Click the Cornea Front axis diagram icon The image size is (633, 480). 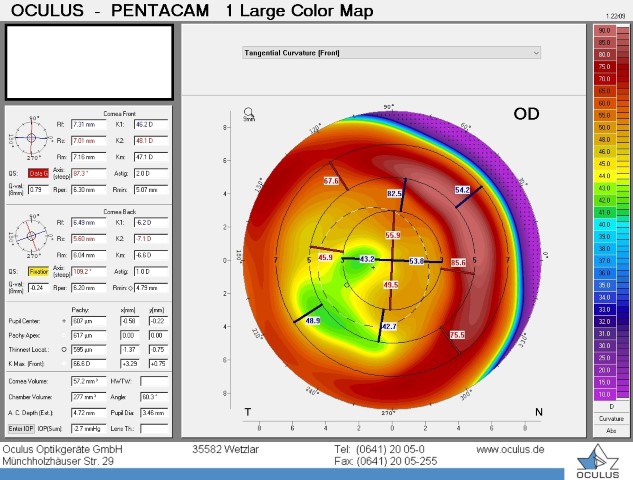32,139
